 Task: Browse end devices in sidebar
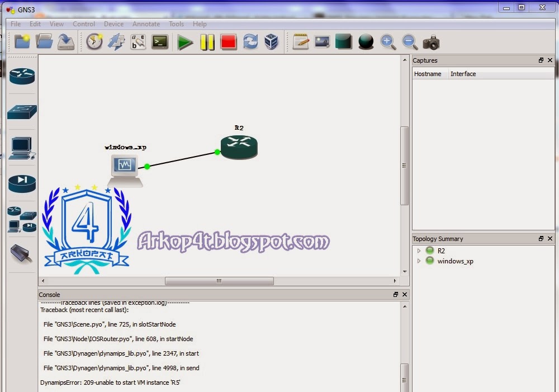point(22,148)
